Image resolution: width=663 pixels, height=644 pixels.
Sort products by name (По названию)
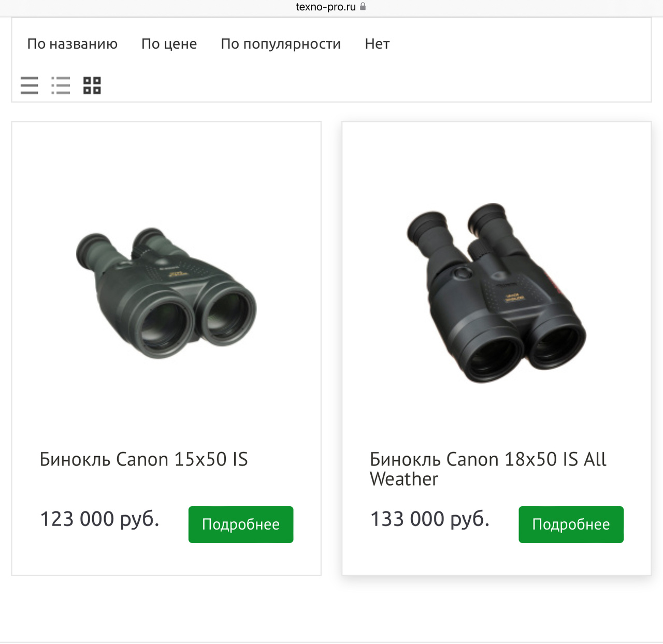tap(73, 44)
